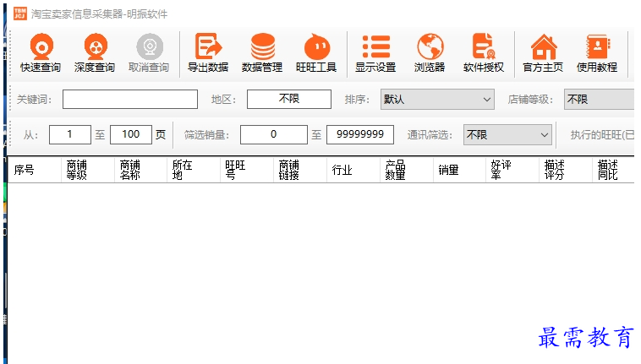641x364 pixels.
Task: Open the usage tutorial (使用教程)
Action: [597, 53]
